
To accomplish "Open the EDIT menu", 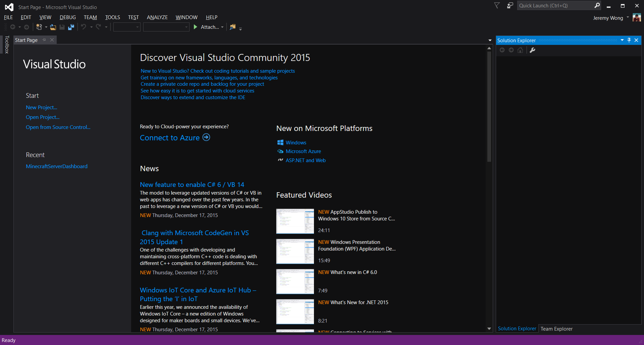I will click(26, 17).
